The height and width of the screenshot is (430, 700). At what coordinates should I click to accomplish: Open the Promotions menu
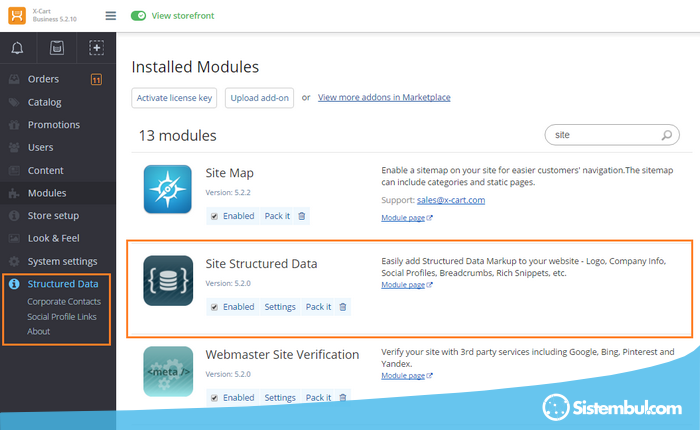click(54, 125)
